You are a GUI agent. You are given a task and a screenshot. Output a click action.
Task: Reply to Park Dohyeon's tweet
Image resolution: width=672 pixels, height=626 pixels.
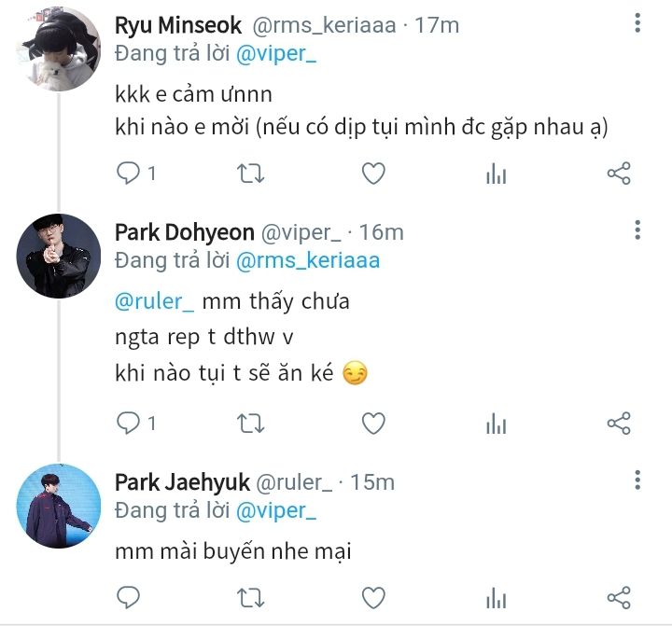(x=129, y=424)
